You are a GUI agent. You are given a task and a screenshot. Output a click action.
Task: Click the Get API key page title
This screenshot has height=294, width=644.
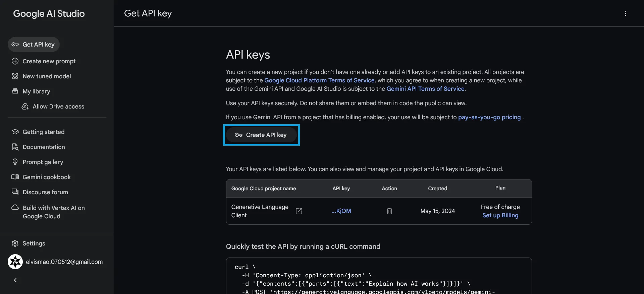(148, 13)
